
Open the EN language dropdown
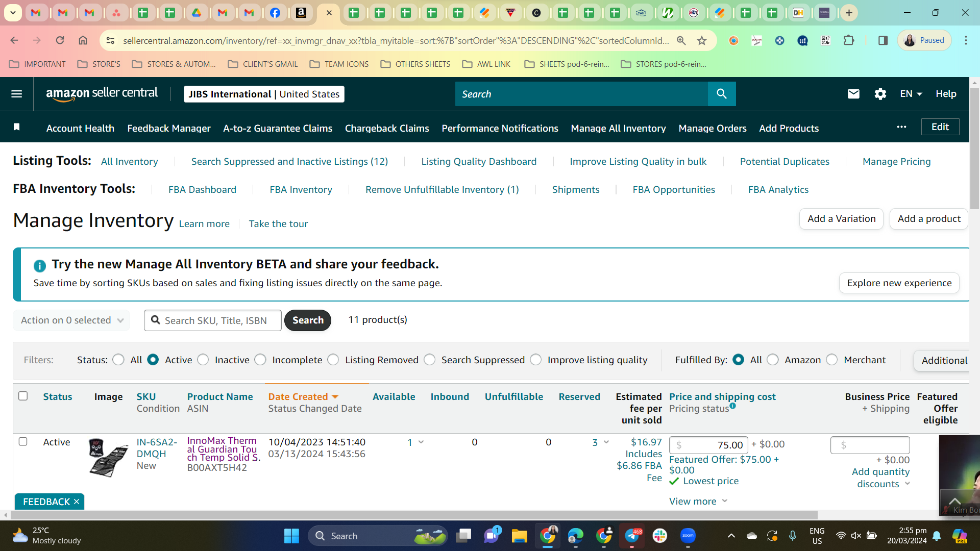click(x=911, y=94)
